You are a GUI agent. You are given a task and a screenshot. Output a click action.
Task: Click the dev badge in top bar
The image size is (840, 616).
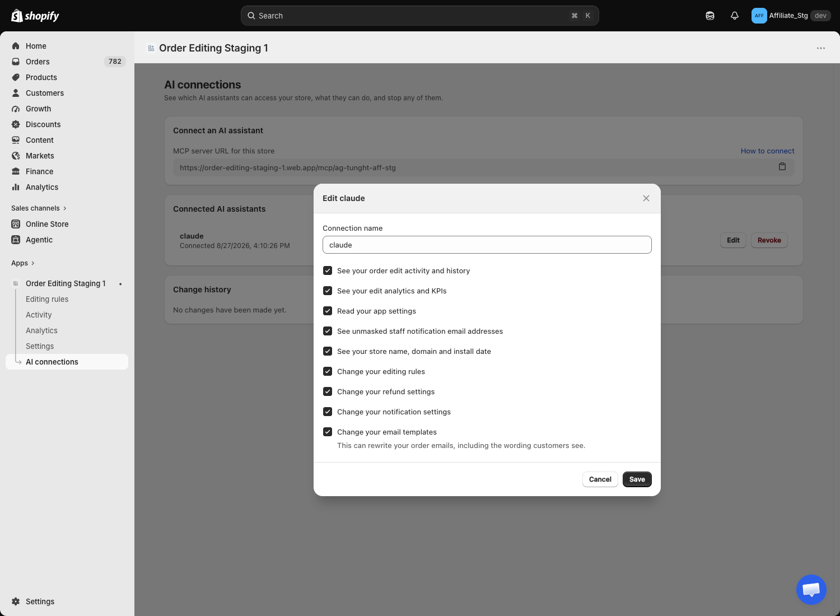[x=820, y=16]
